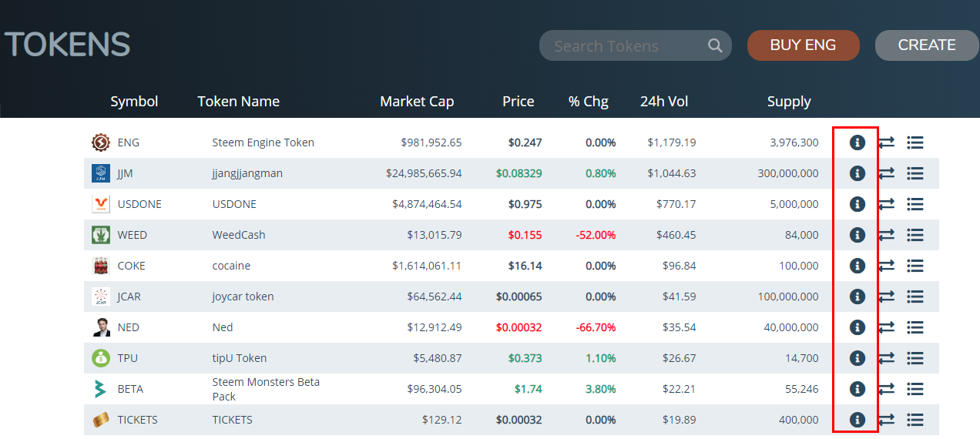Click the NED token portrait logo

click(101, 327)
